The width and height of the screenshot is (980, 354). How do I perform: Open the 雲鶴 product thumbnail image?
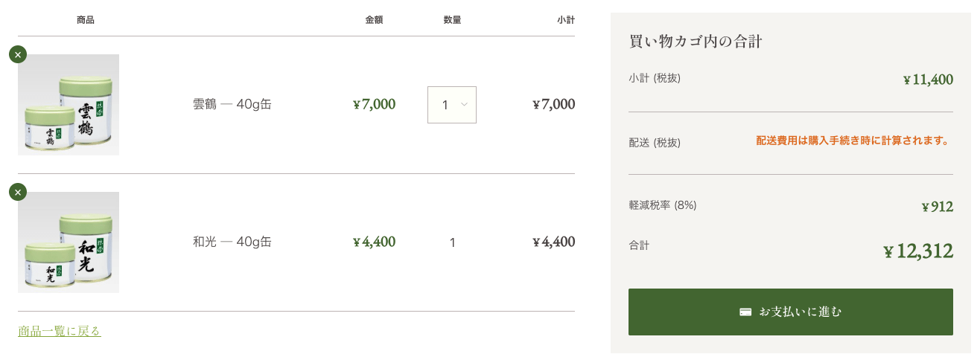click(x=69, y=105)
